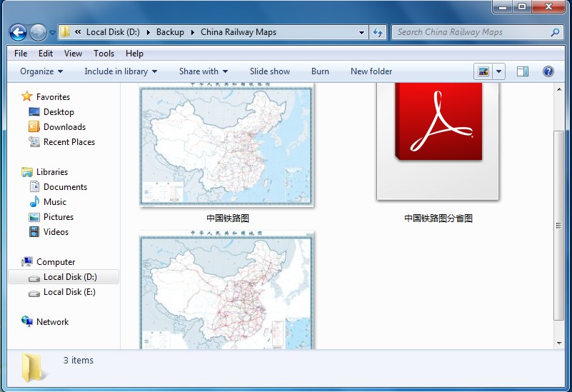Click the Back navigation arrow button

pos(18,32)
